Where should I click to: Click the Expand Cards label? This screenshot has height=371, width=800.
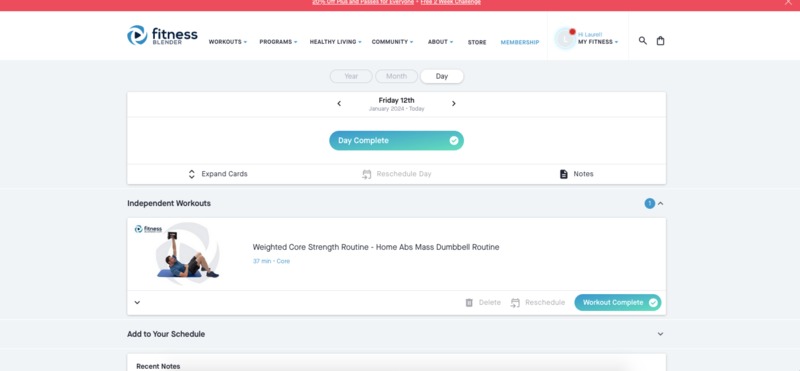[x=224, y=174]
